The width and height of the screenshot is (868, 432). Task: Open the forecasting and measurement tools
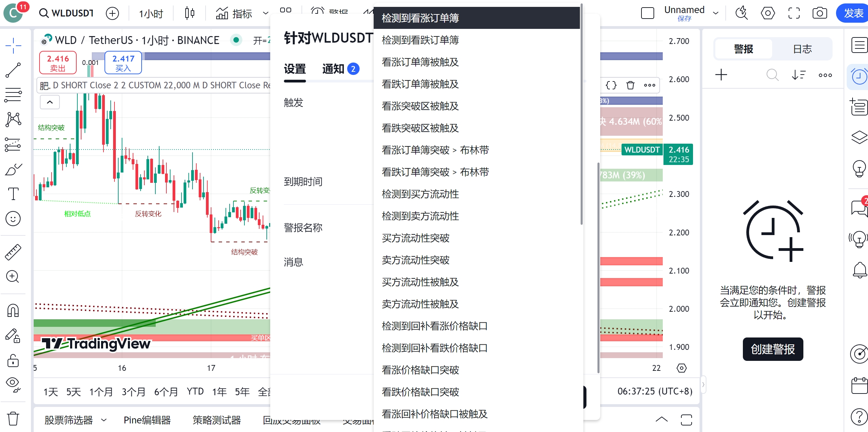pos(13,144)
